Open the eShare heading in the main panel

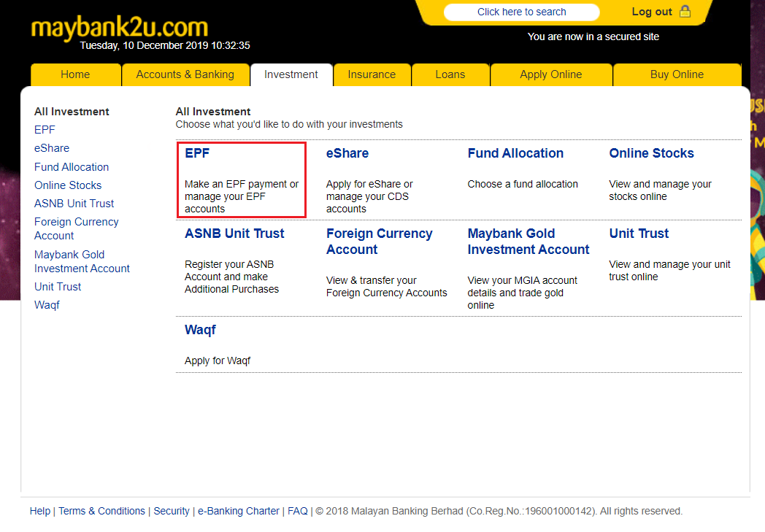point(347,153)
